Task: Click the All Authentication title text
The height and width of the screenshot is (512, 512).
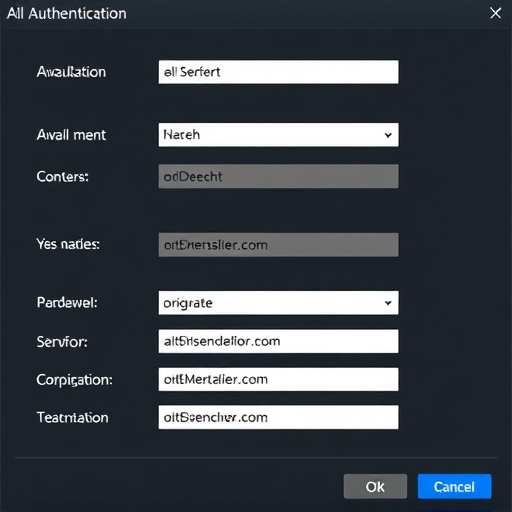Action: 67,14
